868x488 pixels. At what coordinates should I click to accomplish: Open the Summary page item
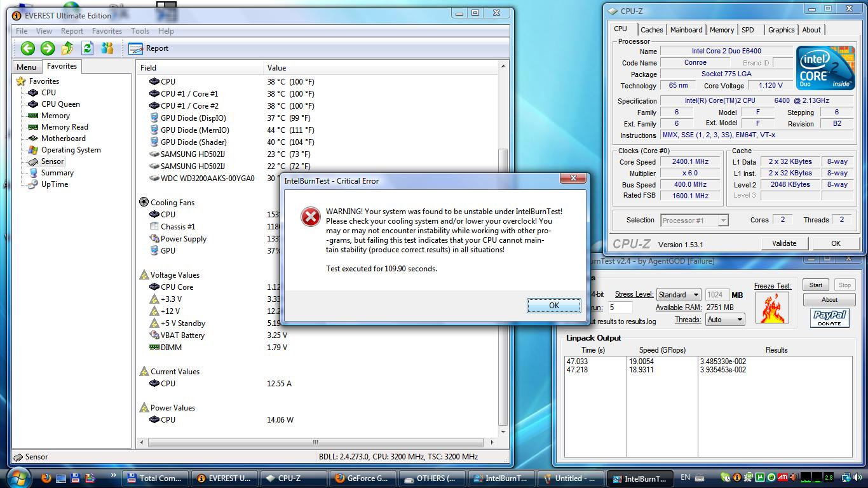pyautogui.click(x=51, y=173)
